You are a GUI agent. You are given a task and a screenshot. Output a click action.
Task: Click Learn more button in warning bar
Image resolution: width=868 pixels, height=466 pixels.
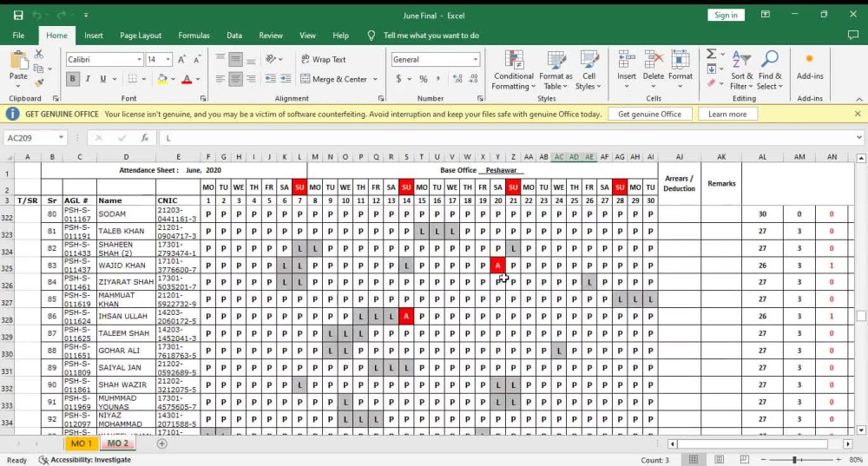pyautogui.click(x=727, y=114)
